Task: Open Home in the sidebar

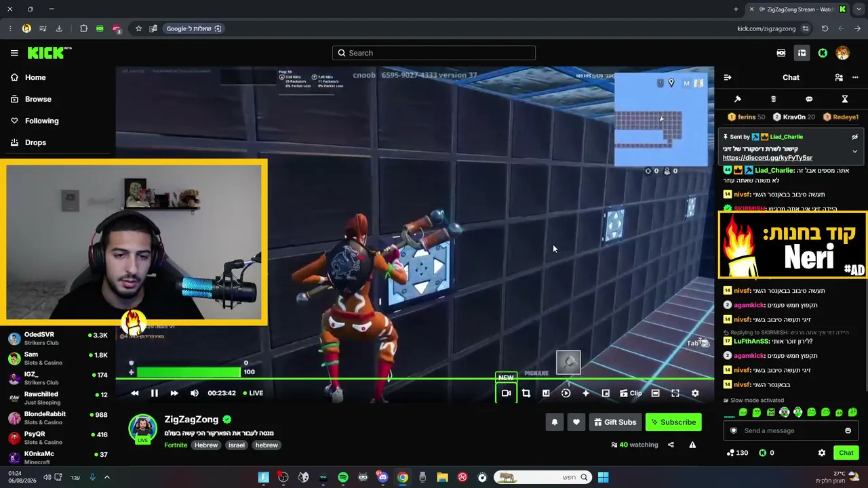Action: 35,77
